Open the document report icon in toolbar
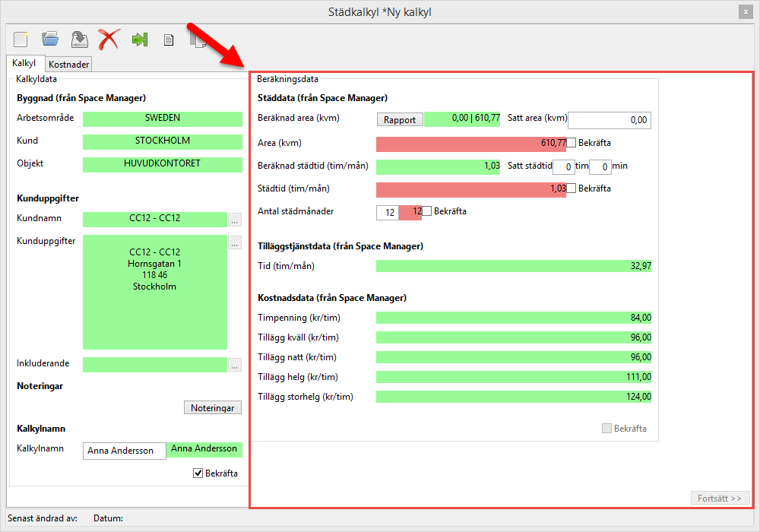This screenshot has height=532, width=760. pos(169,40)
